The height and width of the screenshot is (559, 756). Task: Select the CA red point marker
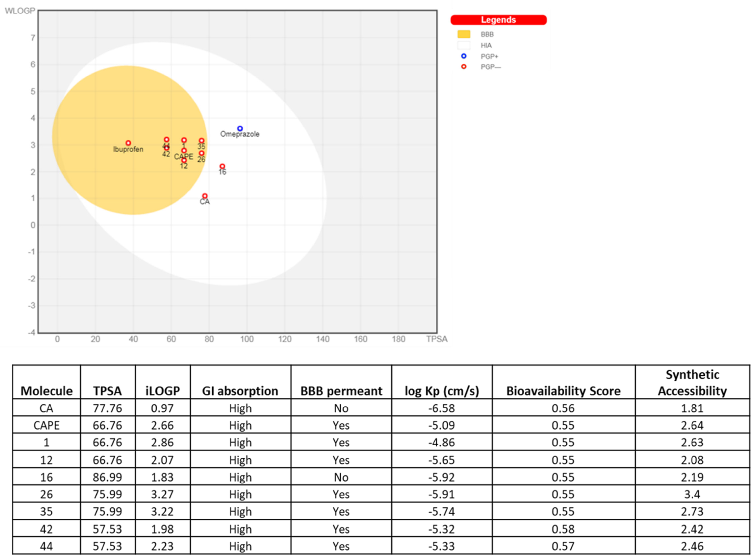click(204, 196)
